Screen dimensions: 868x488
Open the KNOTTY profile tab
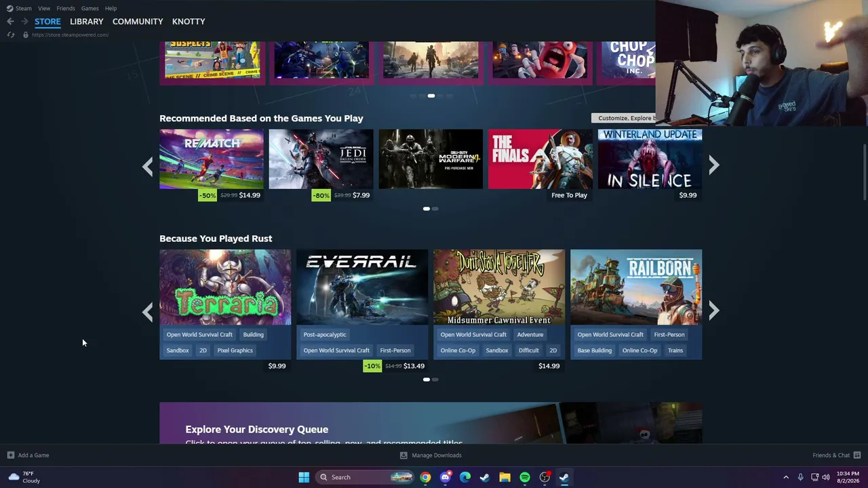[x=189, y=22]
